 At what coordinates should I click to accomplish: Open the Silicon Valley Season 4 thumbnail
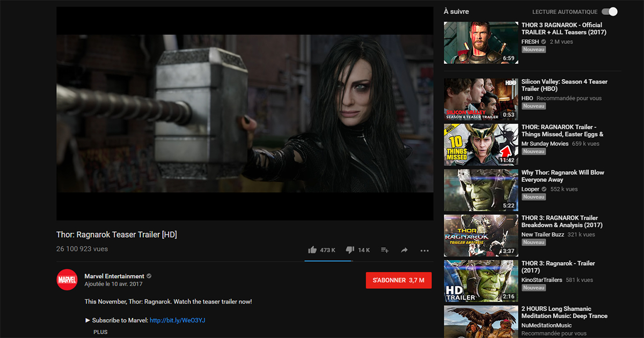481,99
